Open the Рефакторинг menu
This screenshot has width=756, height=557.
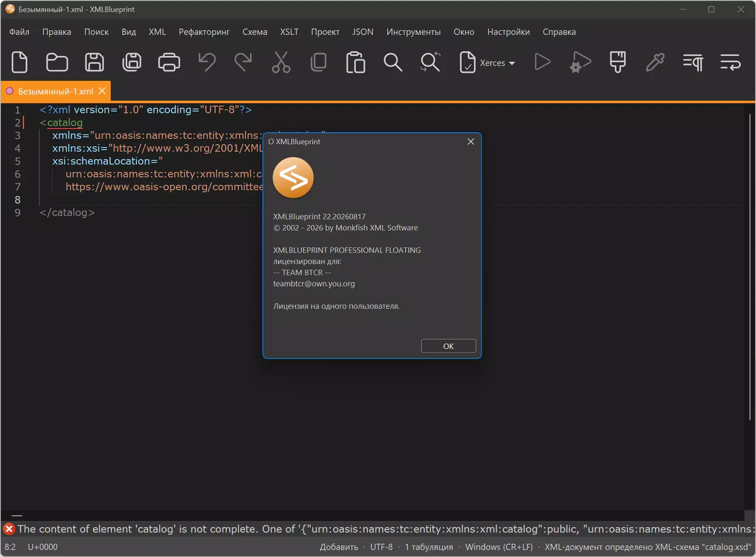click(204, 32)
